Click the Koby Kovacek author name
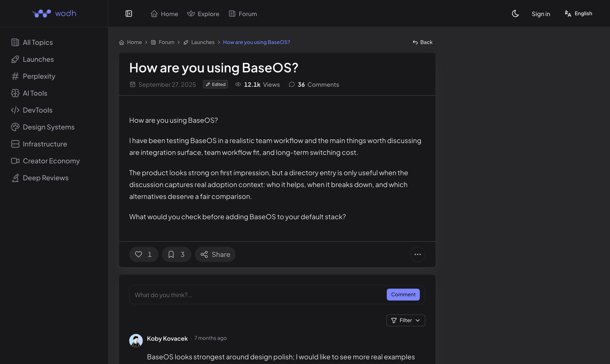 [167, 339]
